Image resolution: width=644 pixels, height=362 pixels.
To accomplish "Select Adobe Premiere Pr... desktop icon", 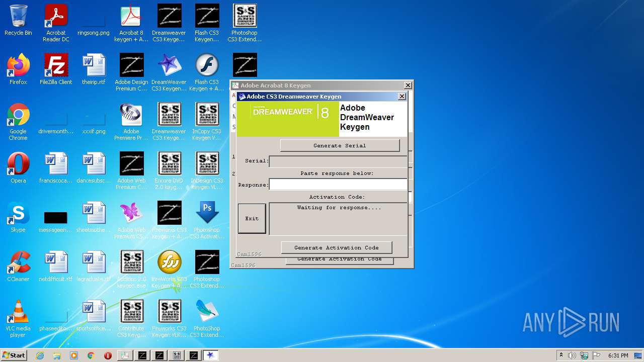I will pyautogui.click(x=131, y=122).
